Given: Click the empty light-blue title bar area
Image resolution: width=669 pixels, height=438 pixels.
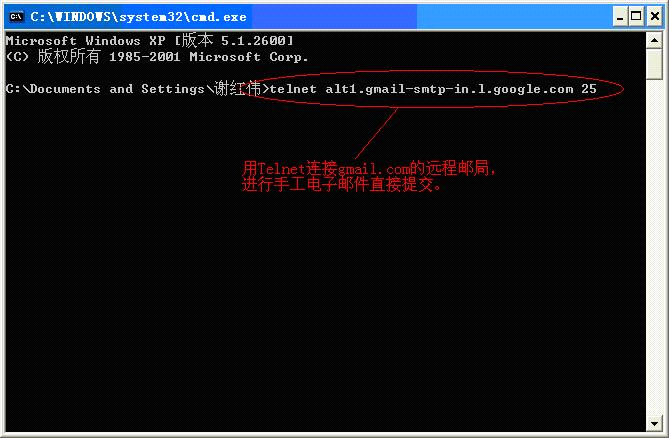Looking at the screenshot, I should [x=512, y=17].
